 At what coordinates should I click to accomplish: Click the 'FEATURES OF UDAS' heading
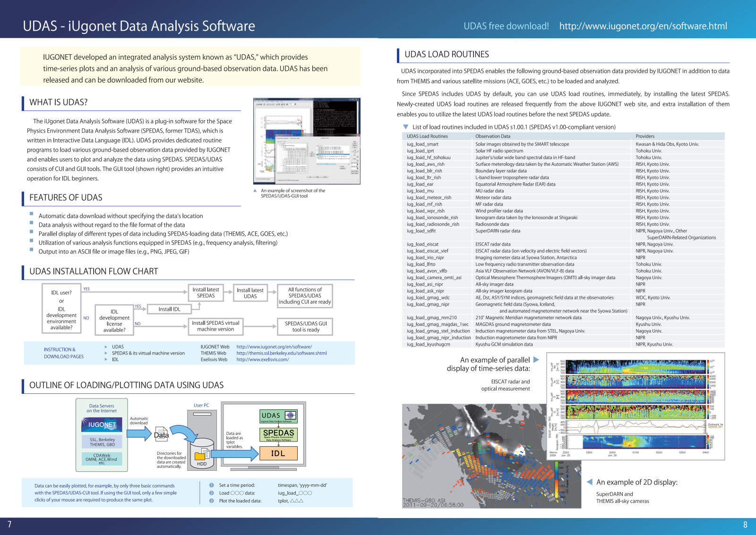pyautogui.click(x=66, y=198)
